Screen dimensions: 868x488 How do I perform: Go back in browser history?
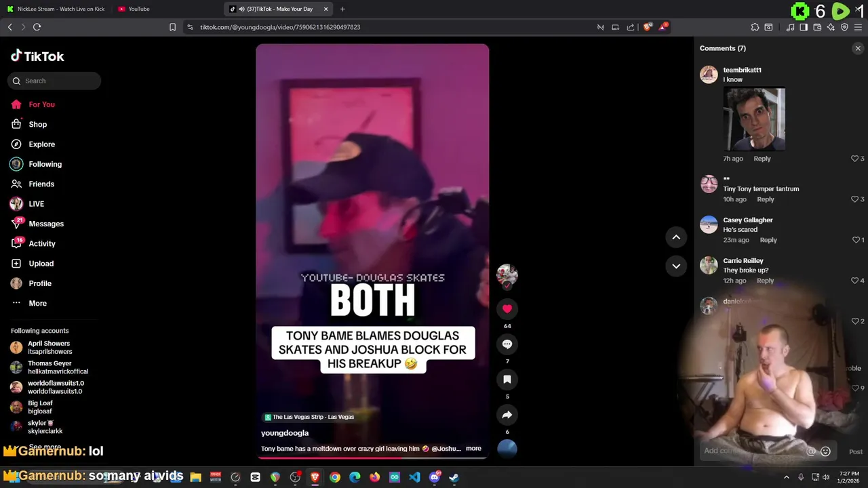tap(9, 27)
